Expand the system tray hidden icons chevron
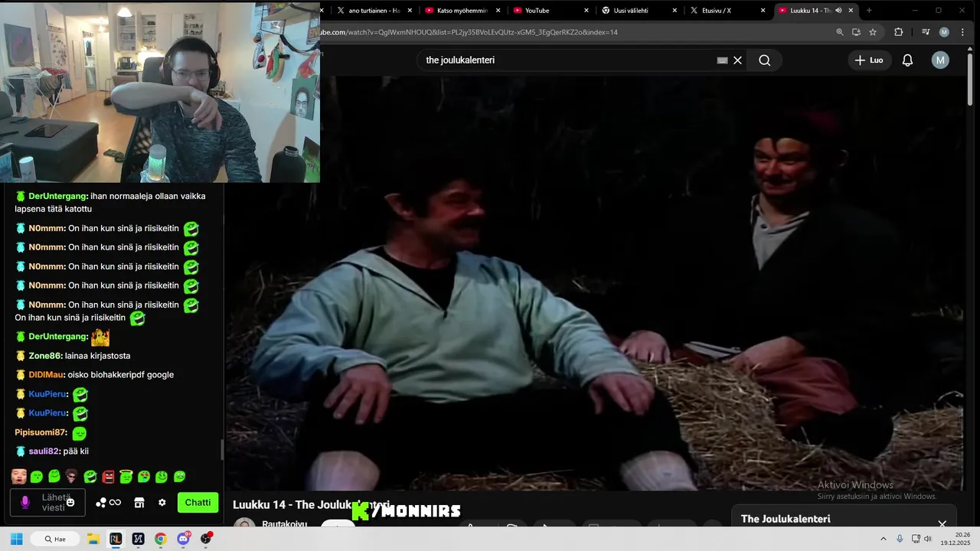 pos(884,539)
